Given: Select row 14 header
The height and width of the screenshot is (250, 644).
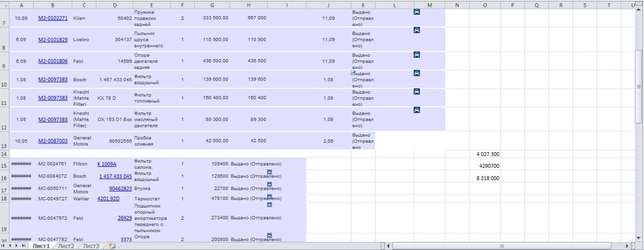Looking at the screenshot, I should [x=4, y=154].
